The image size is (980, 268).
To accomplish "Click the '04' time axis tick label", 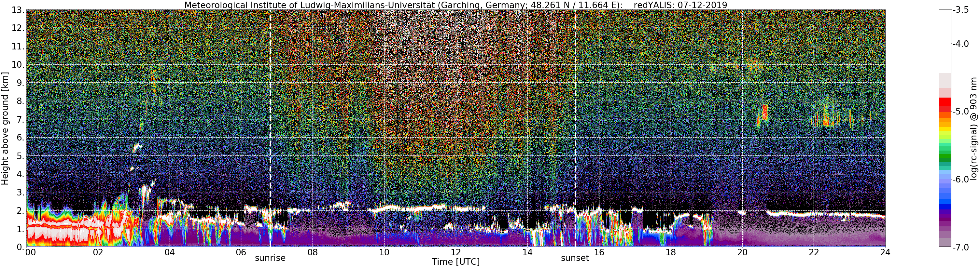I will [x=169, y=252].
